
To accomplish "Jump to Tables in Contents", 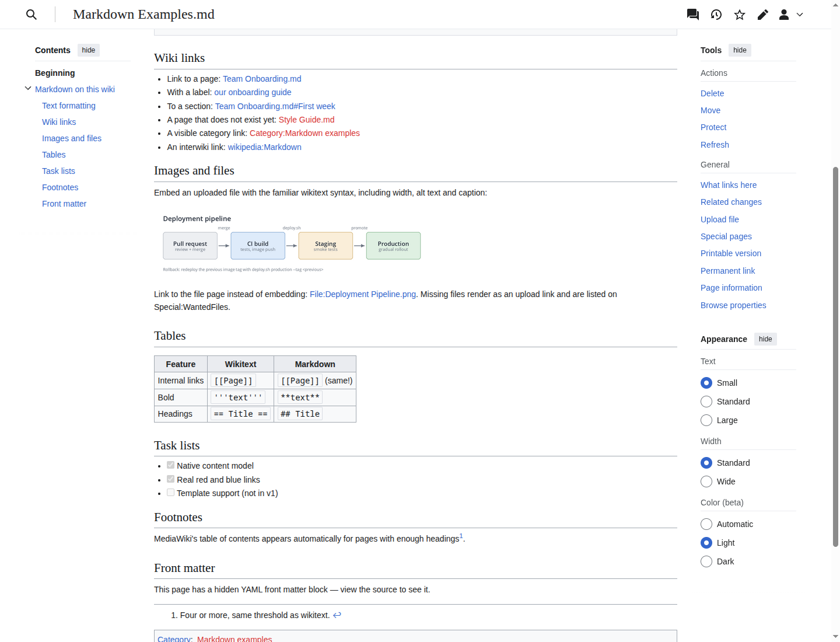I will (54, 155).
